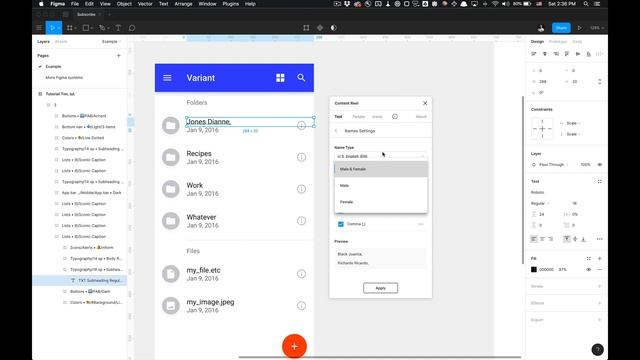Click grid view icon in Variant app bar
This screenshot has width=640, height=360.
pos(280,78)
